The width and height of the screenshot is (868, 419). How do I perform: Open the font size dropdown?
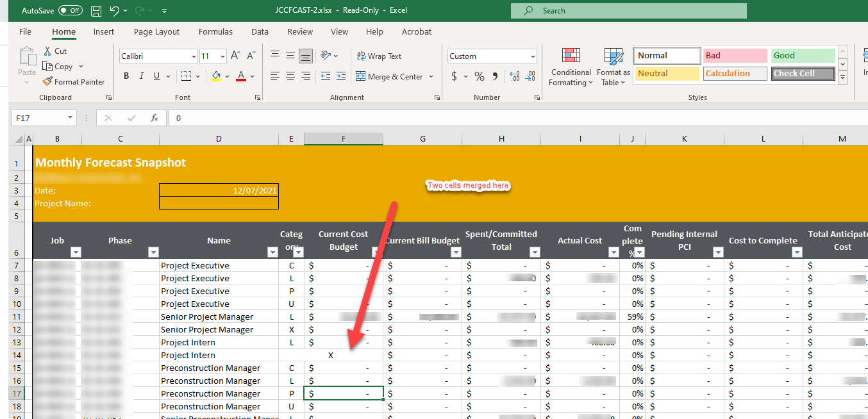click(x=222, y=56)
